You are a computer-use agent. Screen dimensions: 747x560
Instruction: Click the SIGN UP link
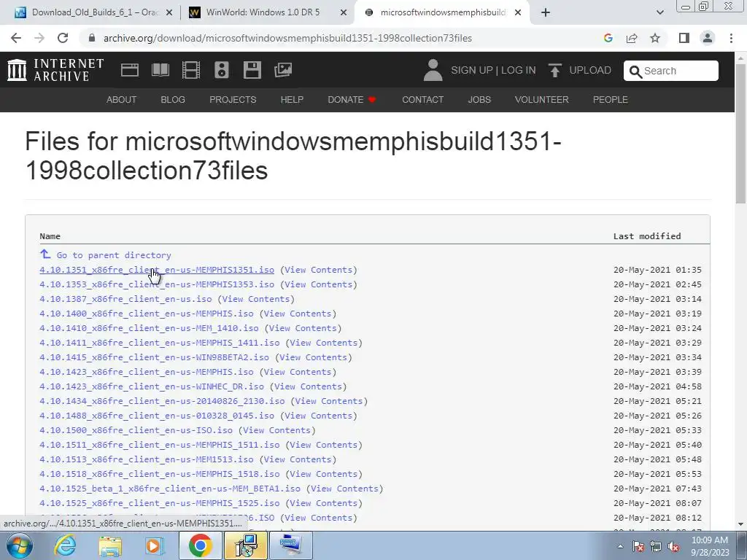pos(472,71)
